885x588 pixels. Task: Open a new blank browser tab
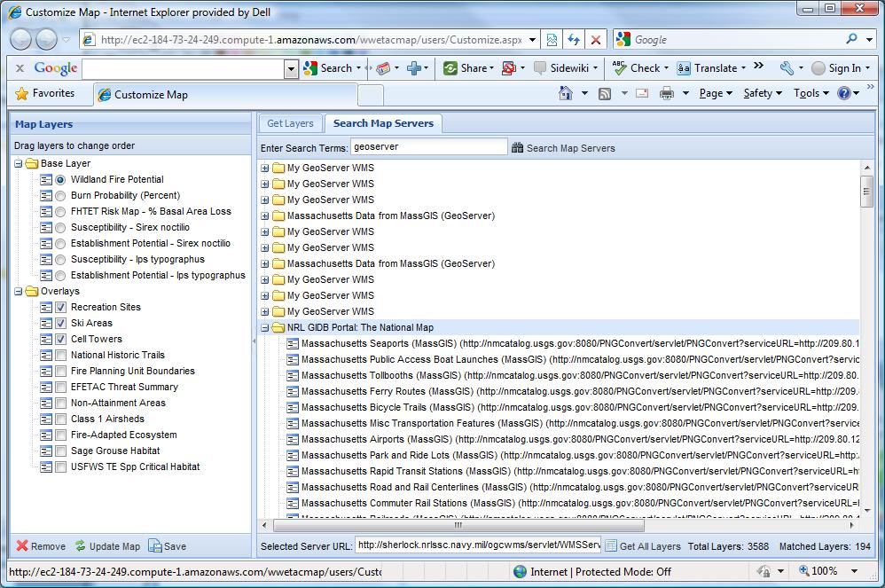pyautogui.click(x=371, y=95)
